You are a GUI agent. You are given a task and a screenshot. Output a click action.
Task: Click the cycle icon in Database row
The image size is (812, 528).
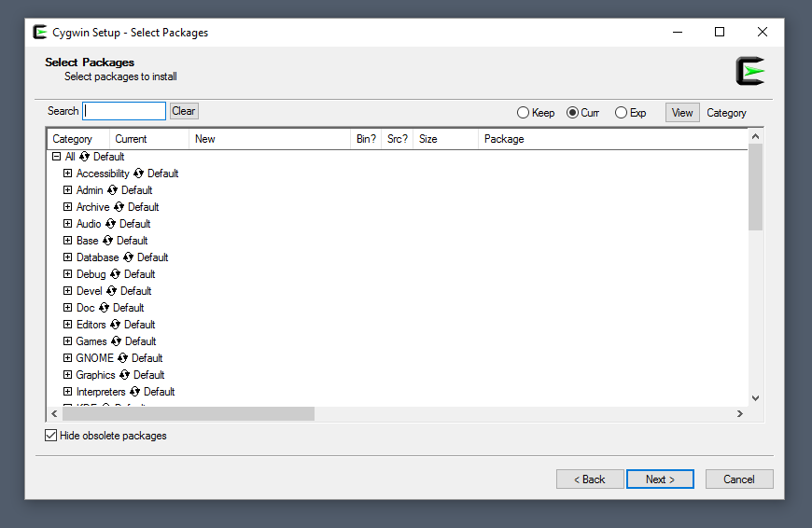pos(128,257)
